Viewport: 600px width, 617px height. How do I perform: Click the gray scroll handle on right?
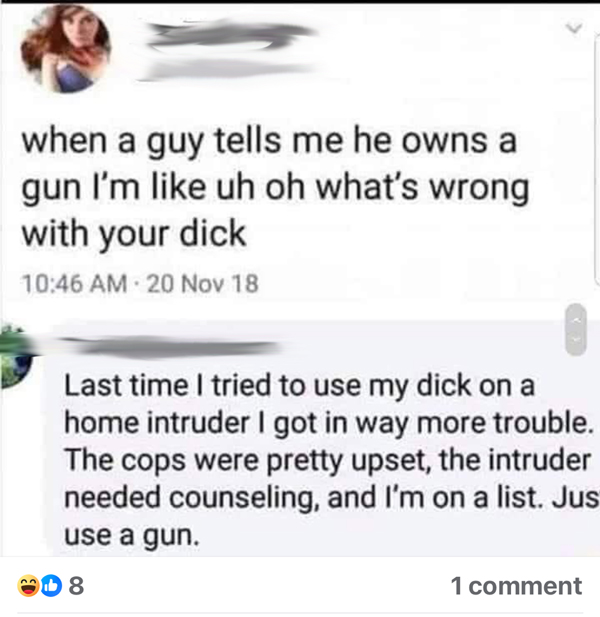tap(576, 330)
